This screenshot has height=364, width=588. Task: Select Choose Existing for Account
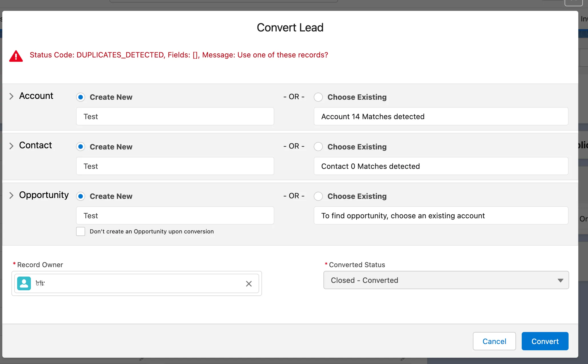click(318, 97)
